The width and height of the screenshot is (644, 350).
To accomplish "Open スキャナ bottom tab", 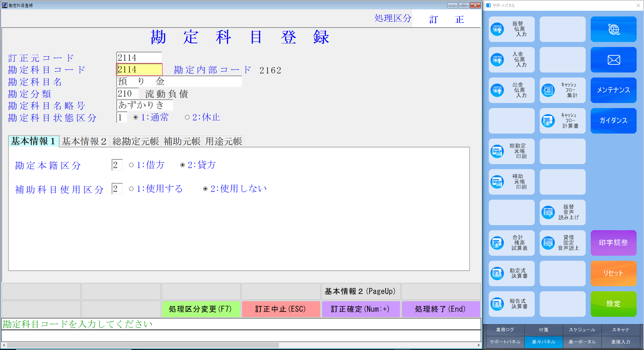I will tap(621, 330).
